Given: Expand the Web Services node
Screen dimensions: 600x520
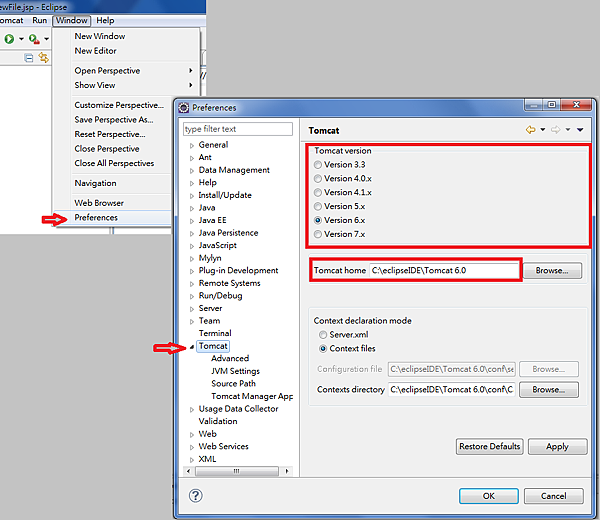Looking at the screenshot, I should [192, 447].
